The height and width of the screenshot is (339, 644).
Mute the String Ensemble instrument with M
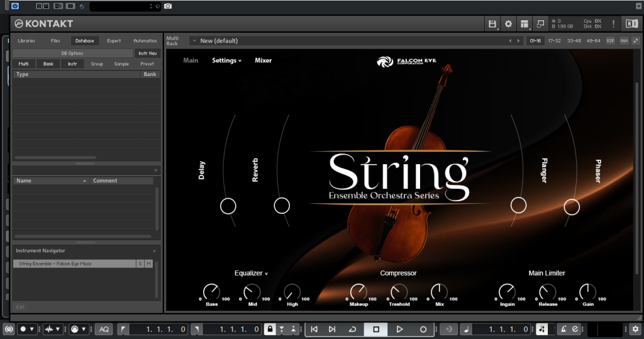(x=149, y=264)
